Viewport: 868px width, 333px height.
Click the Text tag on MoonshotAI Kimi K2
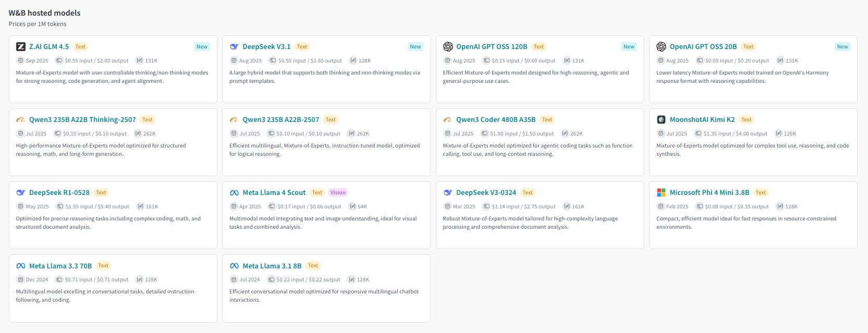point(747,119)
